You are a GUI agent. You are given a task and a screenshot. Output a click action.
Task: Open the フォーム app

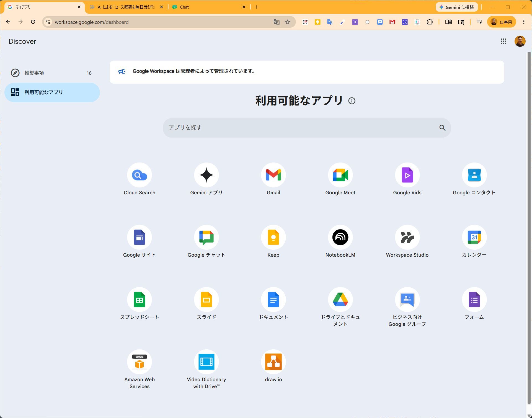(474, 304)
